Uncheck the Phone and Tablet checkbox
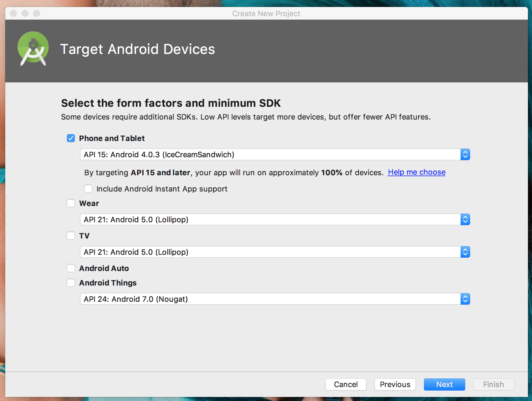Screen dimensions: 532x401 (x=71, y=138)
